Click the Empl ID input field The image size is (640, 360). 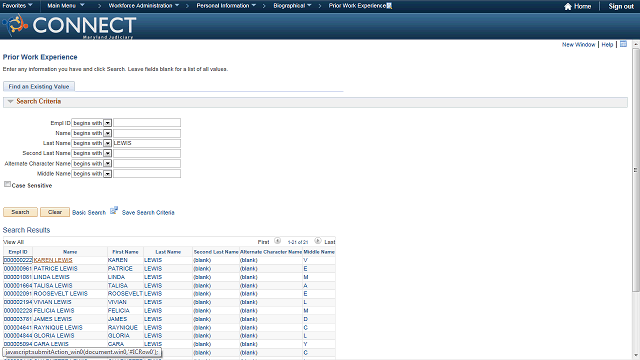point(147,123)
